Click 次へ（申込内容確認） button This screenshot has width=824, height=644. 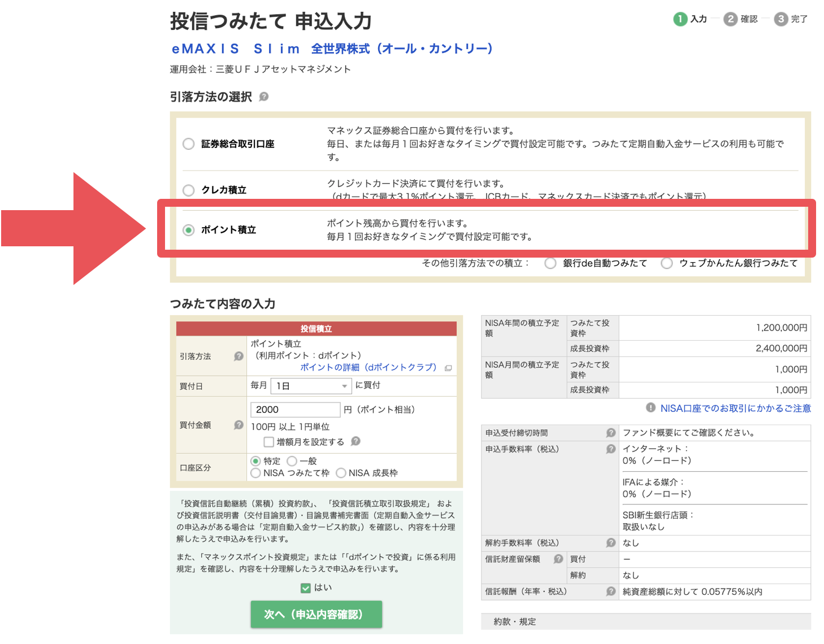point(316,614)
